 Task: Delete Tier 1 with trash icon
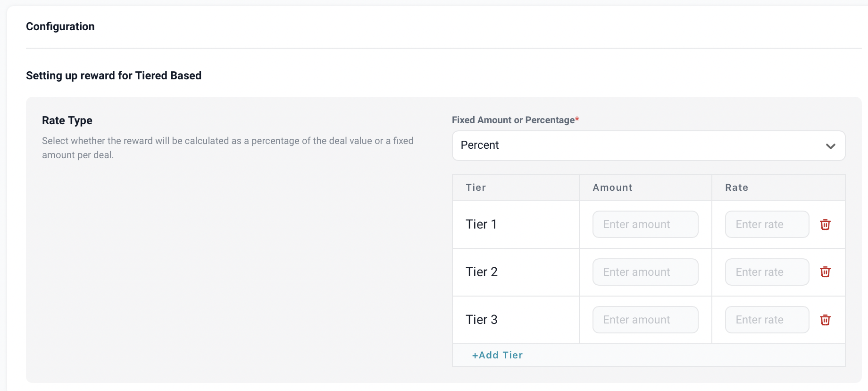tap(825, 225)
